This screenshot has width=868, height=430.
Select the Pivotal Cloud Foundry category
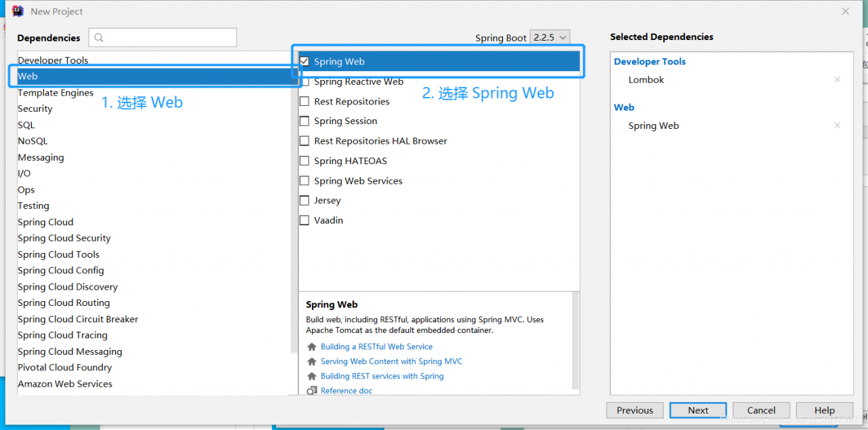point(65,368)
